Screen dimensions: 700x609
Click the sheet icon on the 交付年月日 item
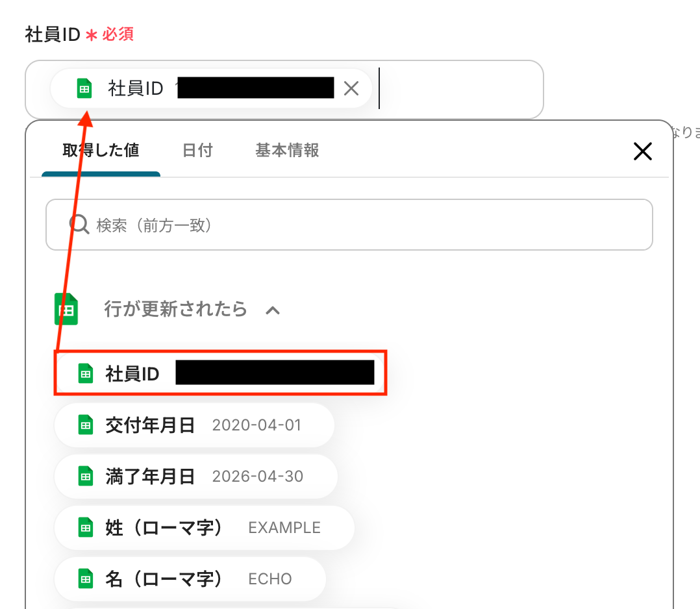click(86, 425)
